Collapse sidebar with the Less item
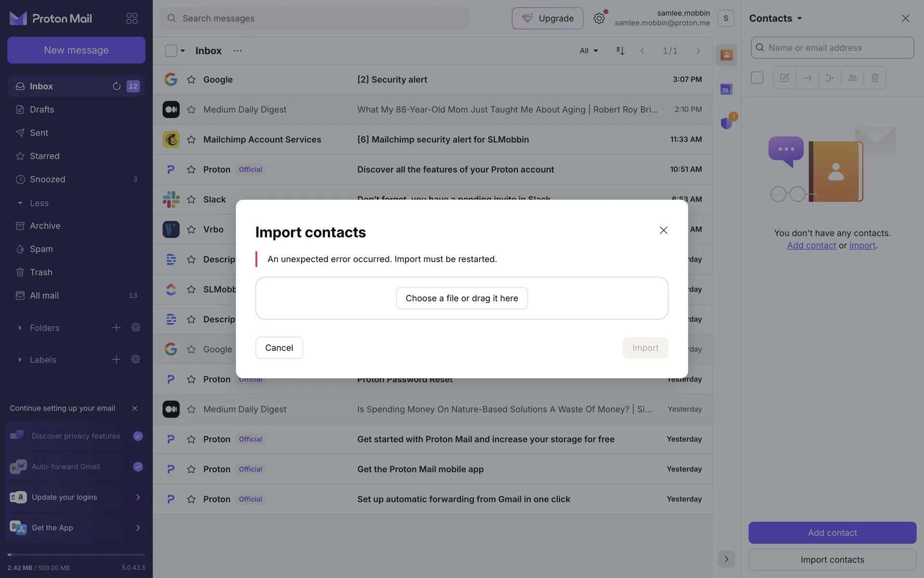 click(38, 203)
